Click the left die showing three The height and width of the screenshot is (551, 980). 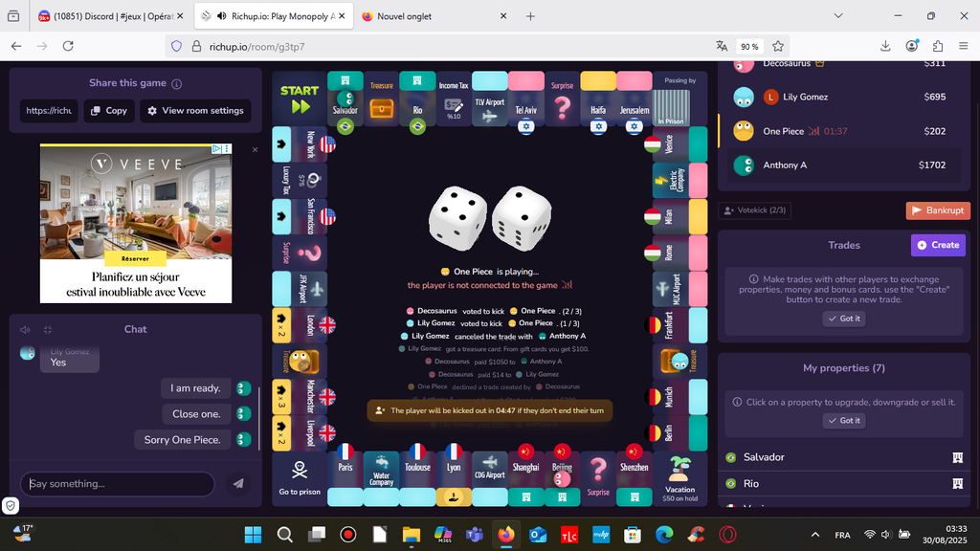click(x=457, y=217)
